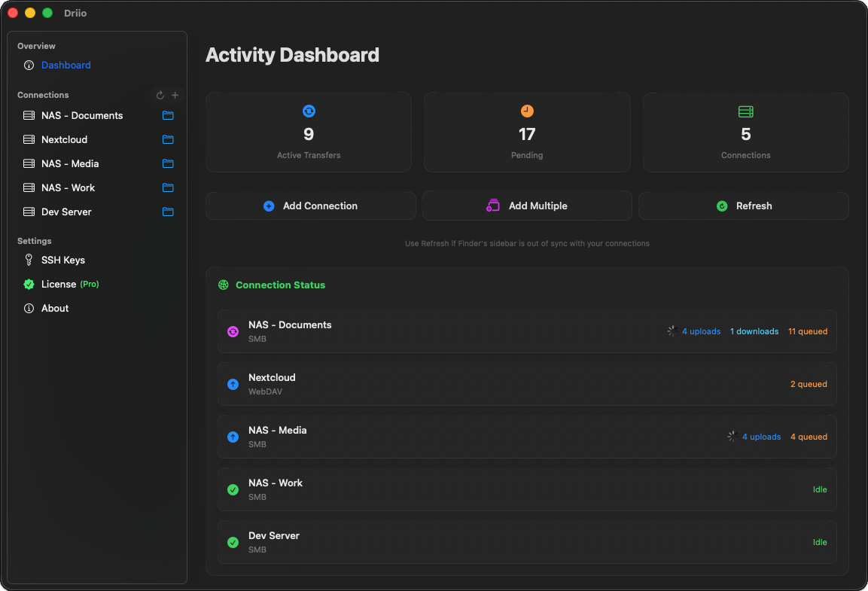Click the 1 downloads link for NAS - Documents

pyautogui.click(x=754, y=331)
